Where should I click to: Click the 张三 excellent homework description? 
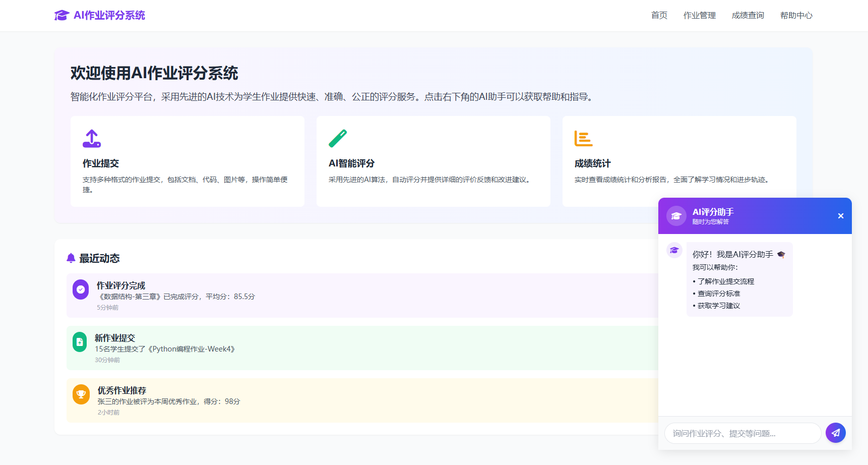point(169,401)
